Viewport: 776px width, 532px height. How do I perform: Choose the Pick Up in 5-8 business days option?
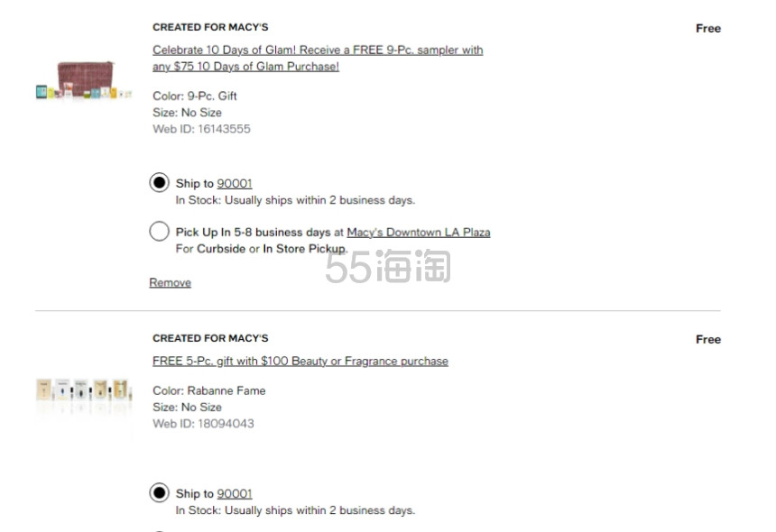click(160, 232)
